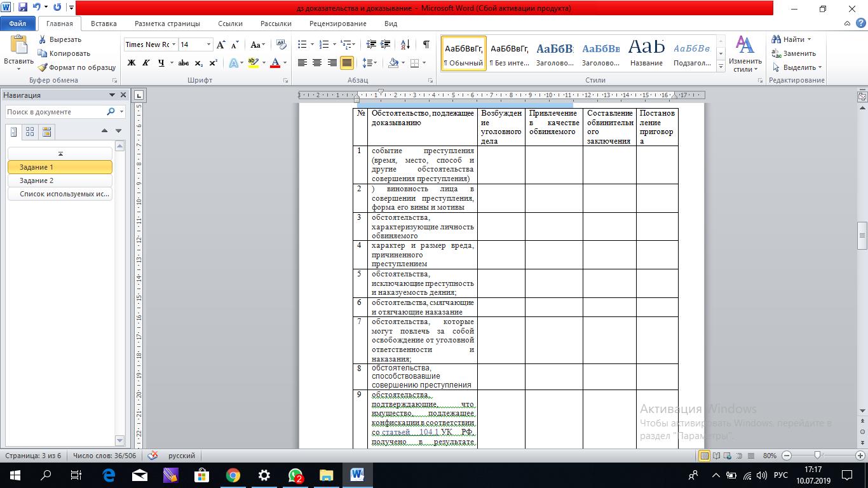
Task: Open the text highlight color button
Action: pos(254,63)
